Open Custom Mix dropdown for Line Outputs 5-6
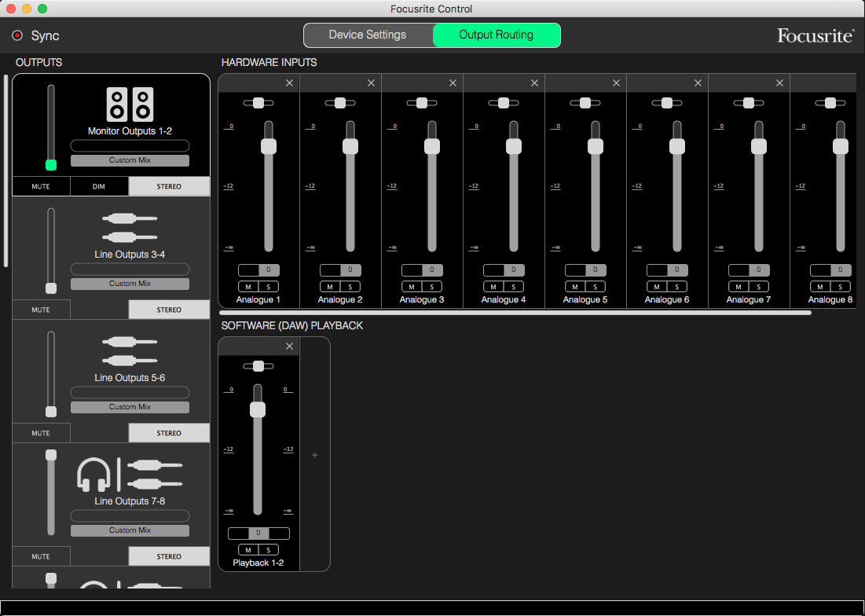 [x=130, y=407]
